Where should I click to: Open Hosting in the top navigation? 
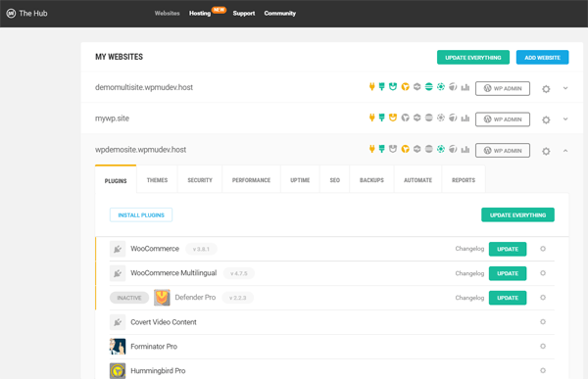click(200, 13)
